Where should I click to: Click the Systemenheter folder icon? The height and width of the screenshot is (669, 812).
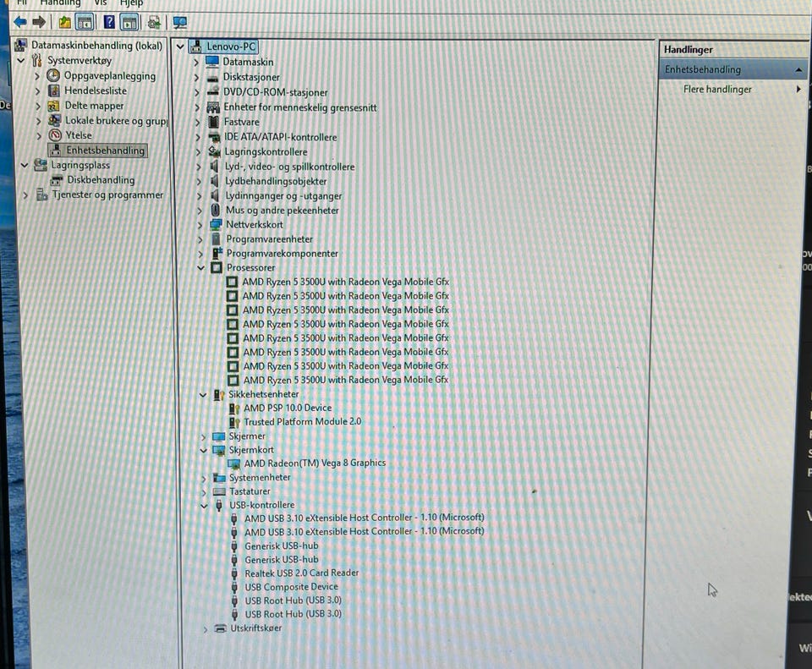(x=220, y=477)
